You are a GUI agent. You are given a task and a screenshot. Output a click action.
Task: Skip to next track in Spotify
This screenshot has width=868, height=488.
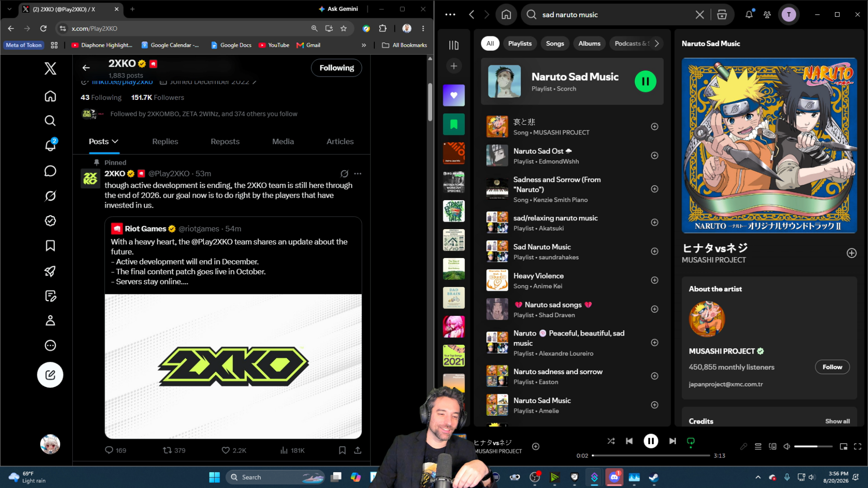pyautogui.click(x=672, y=441)
